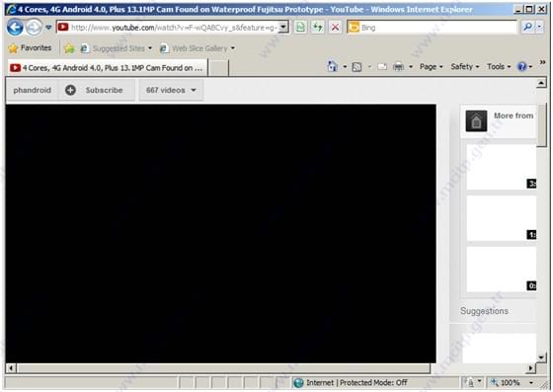Click inside the Bing search field
Image resolution: width=553 pixels, height=392 pixels.
pyautogui.click(x=437, y=27)
